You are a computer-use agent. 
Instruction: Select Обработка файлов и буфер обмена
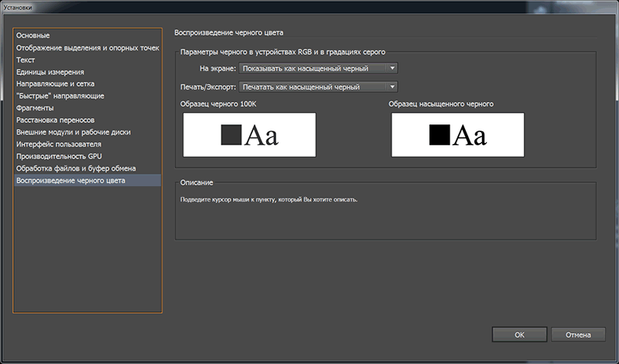[77, 168]
